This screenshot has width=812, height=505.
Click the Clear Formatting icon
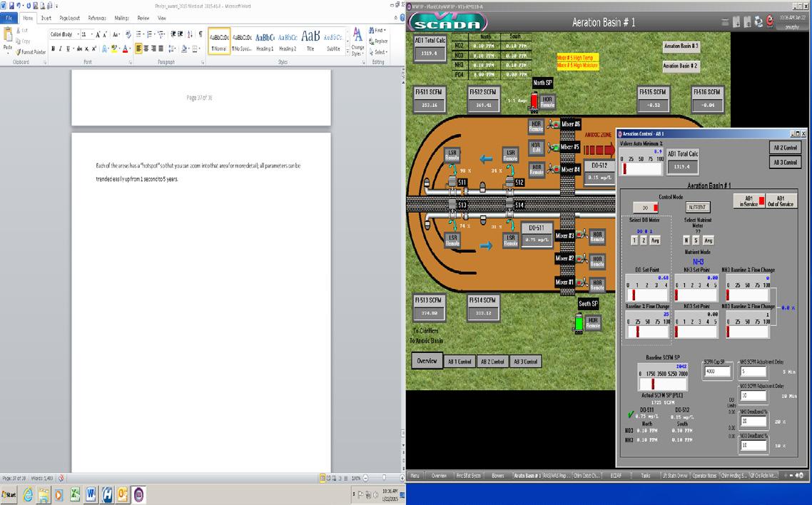pos(128,35)
